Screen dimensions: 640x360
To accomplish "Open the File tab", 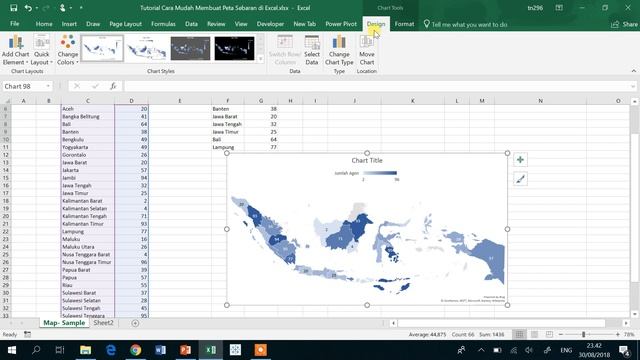I will click(x=14, y=24).
